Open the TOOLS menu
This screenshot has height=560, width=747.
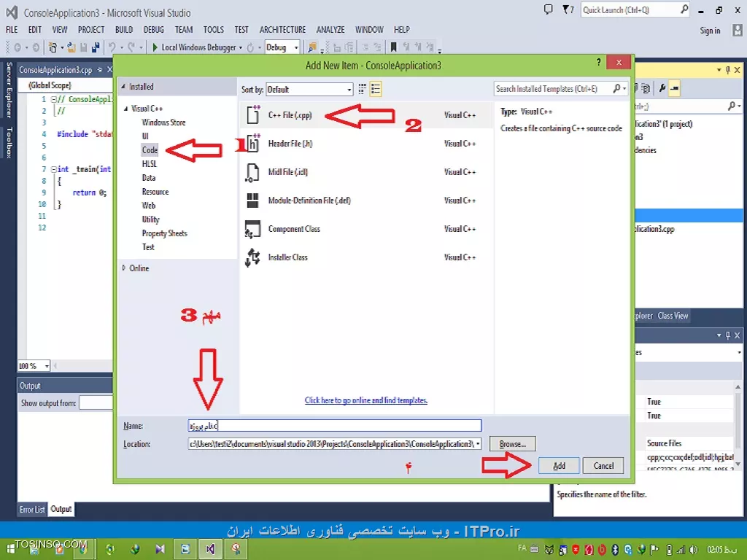coord(214,29)
